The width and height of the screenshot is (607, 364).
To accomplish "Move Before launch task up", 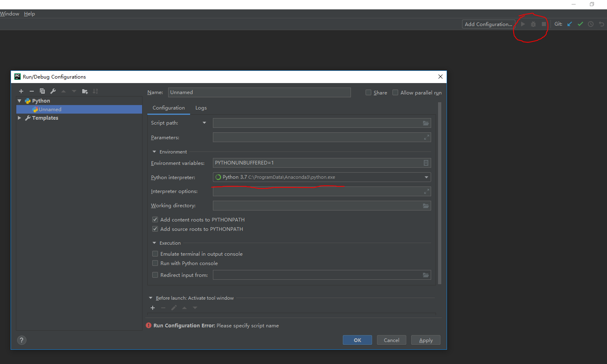I will point(184,308).
